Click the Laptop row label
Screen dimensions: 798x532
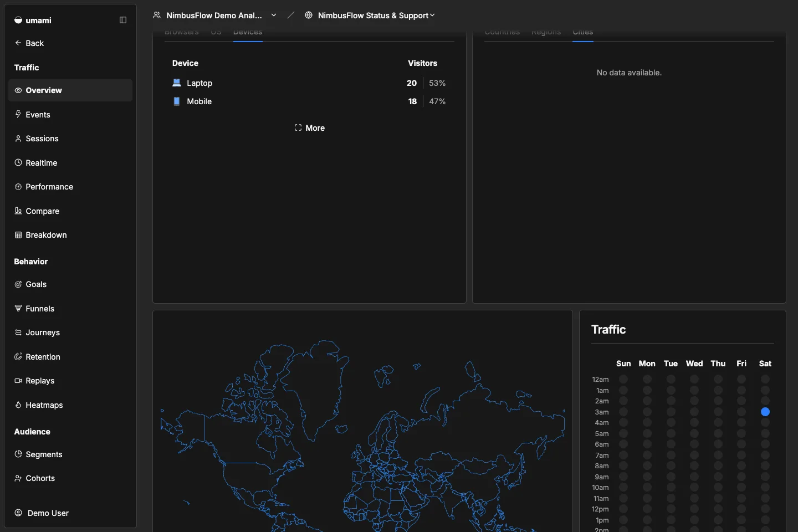(x=199, y=83)
